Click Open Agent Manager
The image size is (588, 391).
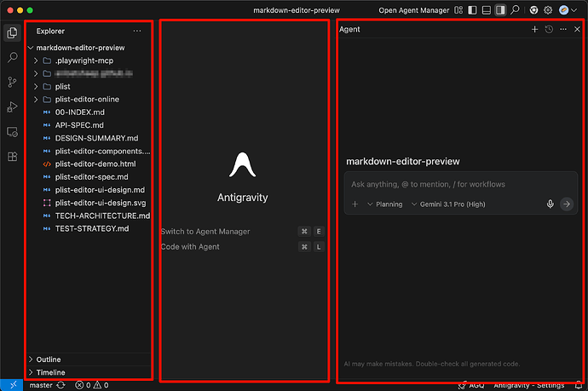click(413, 10)
